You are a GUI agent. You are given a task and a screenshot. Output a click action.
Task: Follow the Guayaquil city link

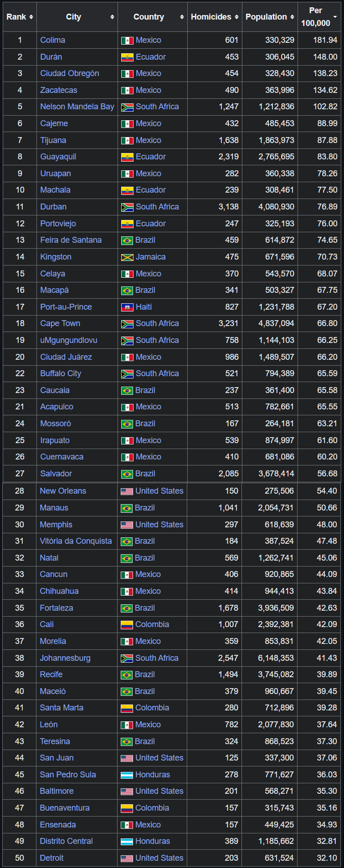58,157
